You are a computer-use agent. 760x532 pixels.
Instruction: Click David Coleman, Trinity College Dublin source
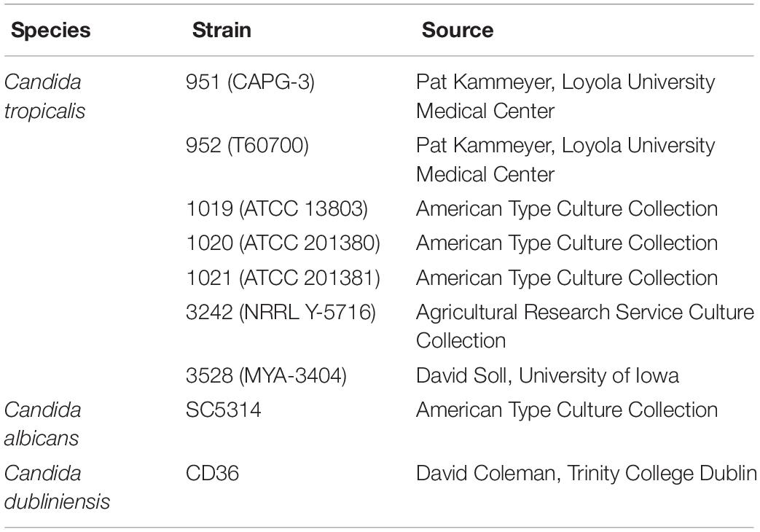(587, 473)
